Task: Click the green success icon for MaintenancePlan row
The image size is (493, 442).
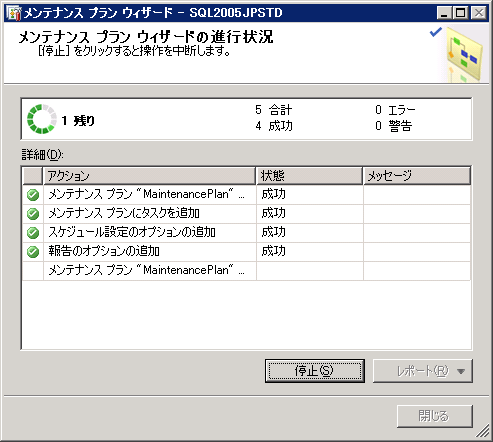Action: [33, 195]
